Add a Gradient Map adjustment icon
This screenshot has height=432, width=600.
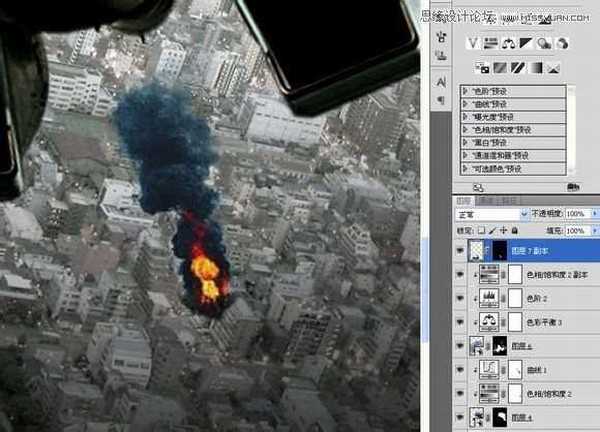[x=536, y=68]
